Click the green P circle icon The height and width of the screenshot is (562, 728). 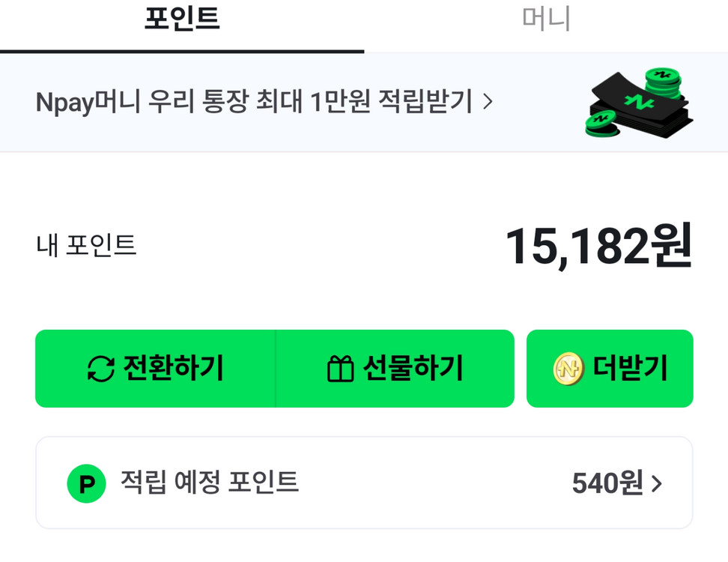87,483
